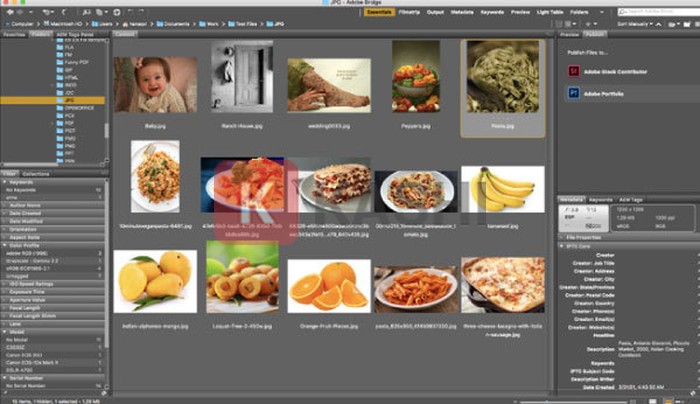Filter by No Keywords
The height and width of the screenshot is (404, 700).
(53, 190)
